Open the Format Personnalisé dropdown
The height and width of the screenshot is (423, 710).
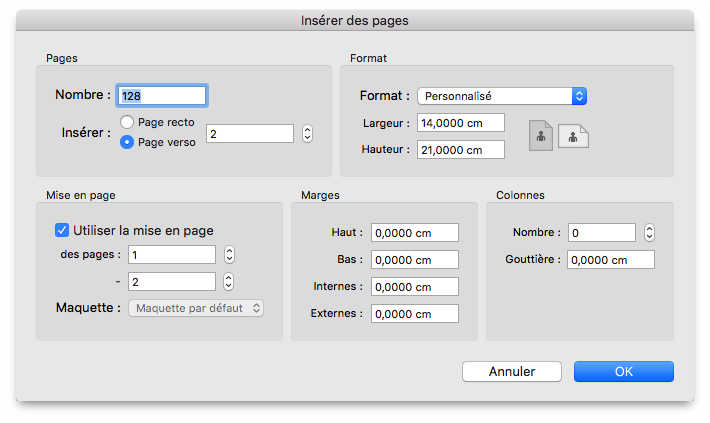pos(502,96)
